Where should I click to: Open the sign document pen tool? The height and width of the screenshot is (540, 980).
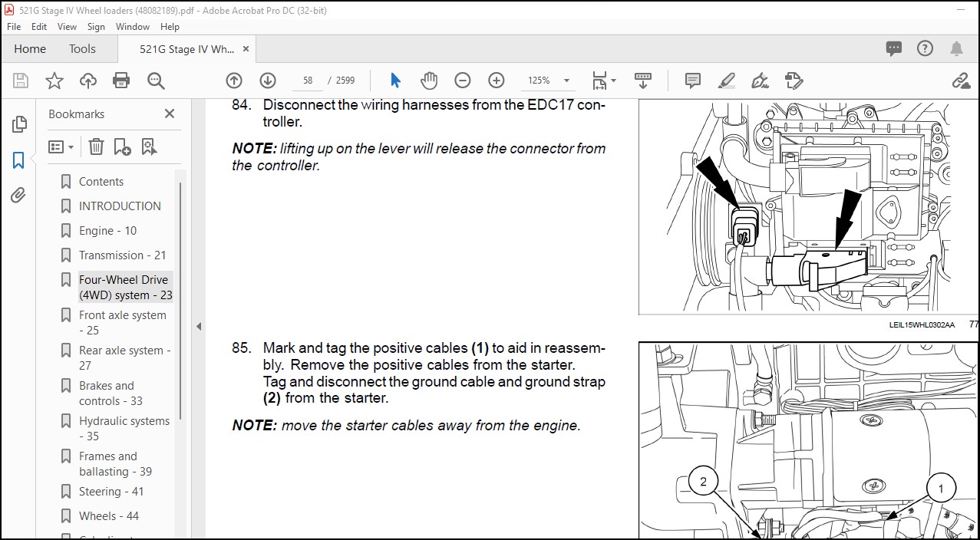761,81
